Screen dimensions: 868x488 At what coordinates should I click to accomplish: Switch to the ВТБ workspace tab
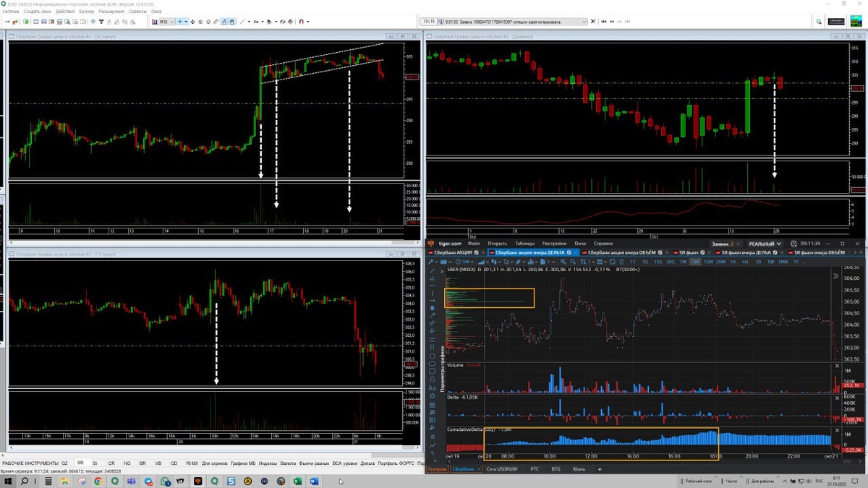click(556, 469)
